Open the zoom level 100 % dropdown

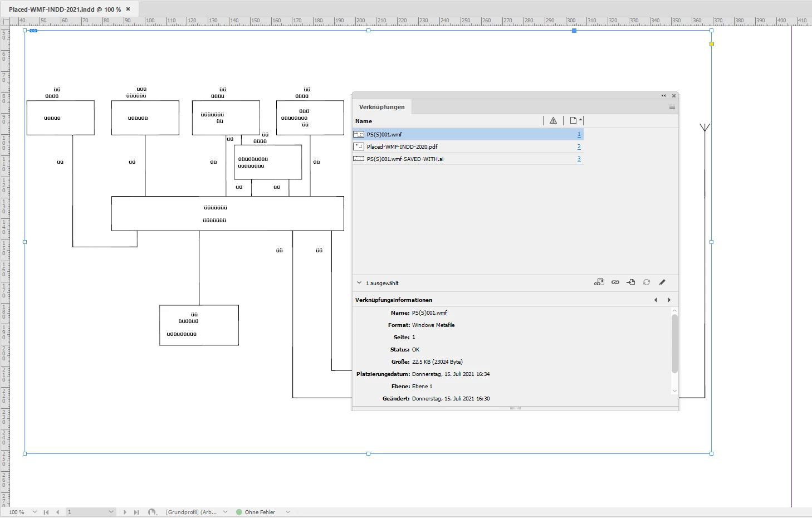pyautogui.click(x=35, y=512)
